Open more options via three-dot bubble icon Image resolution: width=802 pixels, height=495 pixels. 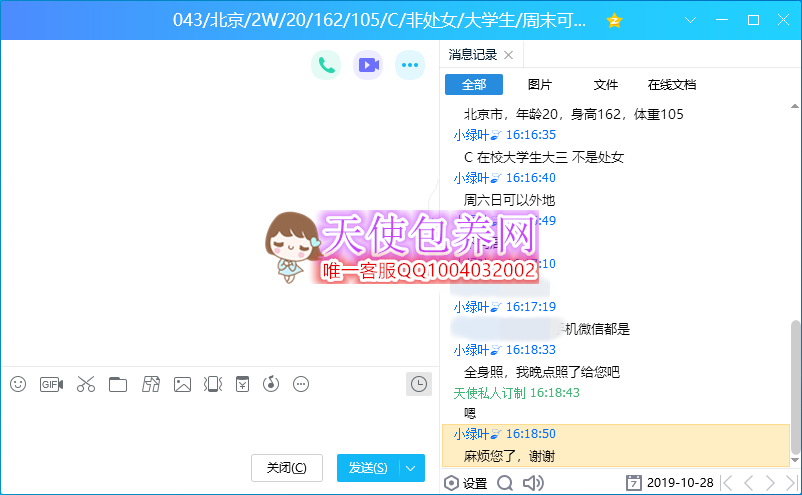tap(410, 65)
